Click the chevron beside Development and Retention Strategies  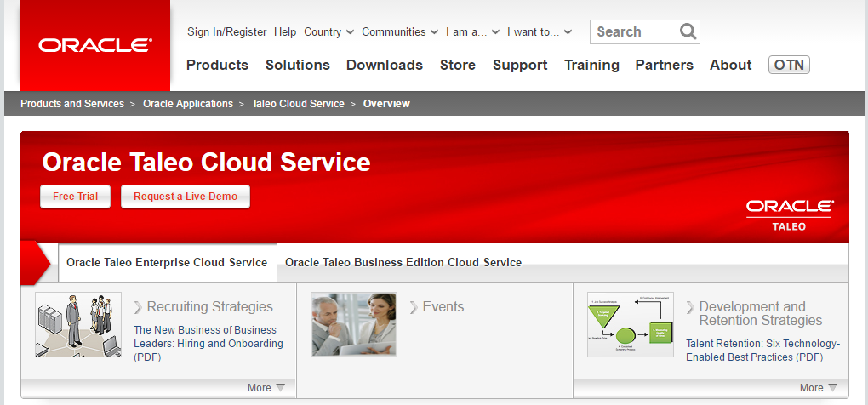(x=690, y=307)
